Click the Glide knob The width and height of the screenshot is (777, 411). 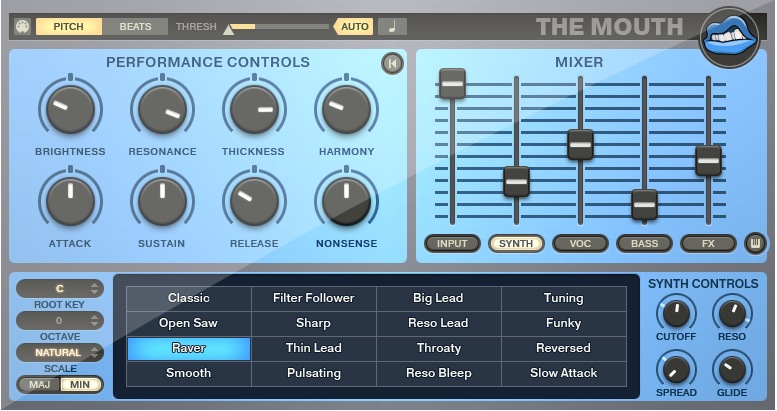coord(732,369)
